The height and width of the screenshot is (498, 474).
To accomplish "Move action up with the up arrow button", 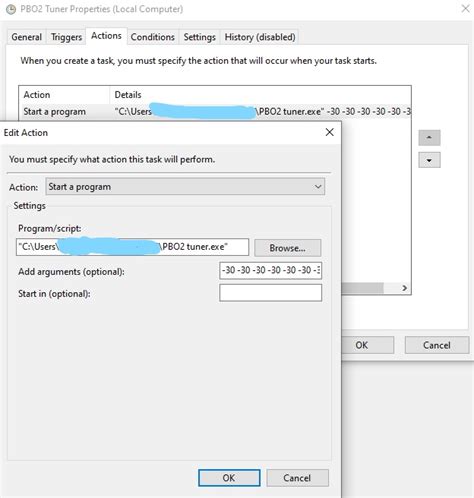I will tap(429, 138).
